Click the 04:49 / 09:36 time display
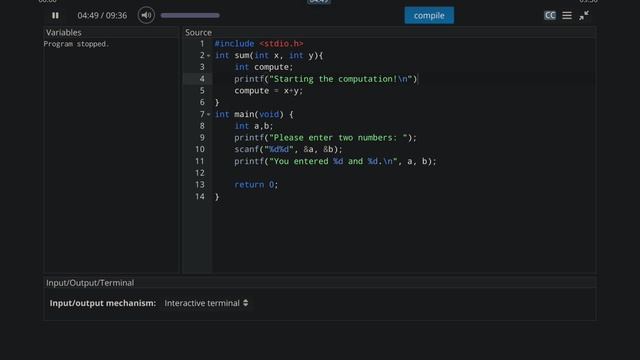 click(102, 16)
